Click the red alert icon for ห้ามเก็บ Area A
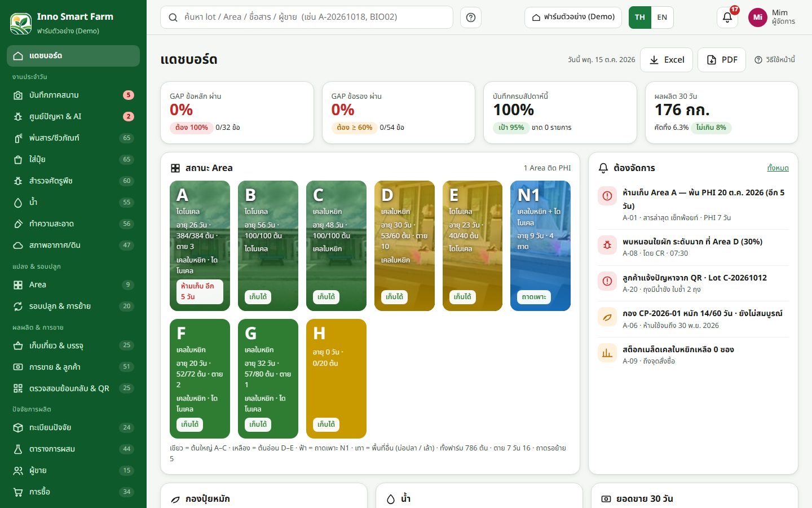This screenshot has height=508, width=812. [607, 196]
